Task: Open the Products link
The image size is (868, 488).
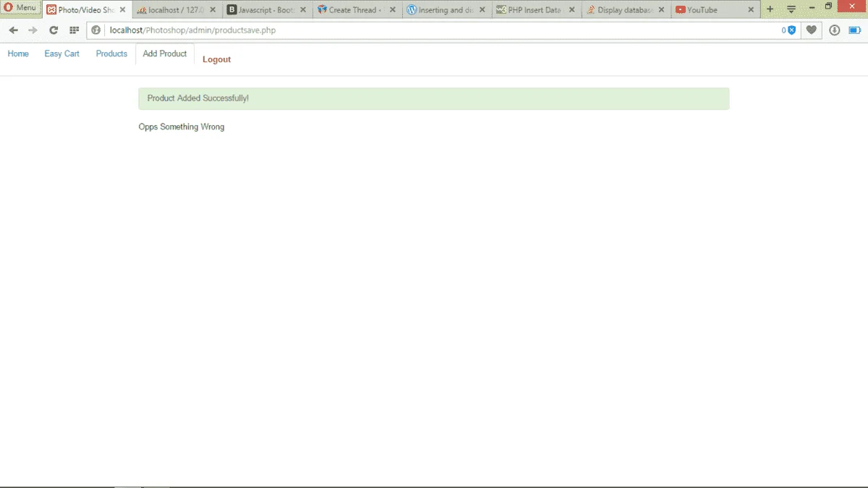Action: point(111,53)
